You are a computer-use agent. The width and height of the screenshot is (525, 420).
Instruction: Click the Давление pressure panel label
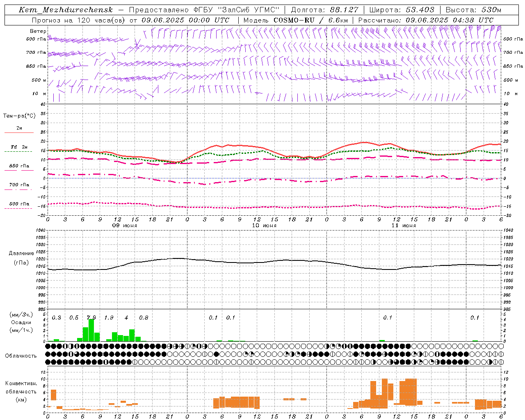[21, 253]
